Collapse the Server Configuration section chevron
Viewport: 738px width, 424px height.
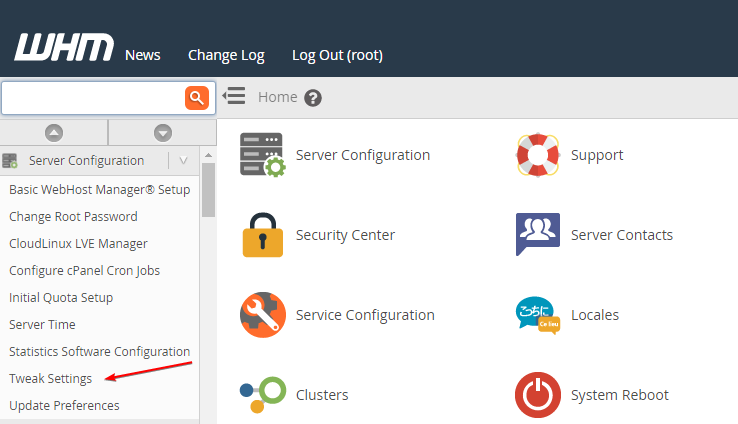tap(184, 160)
